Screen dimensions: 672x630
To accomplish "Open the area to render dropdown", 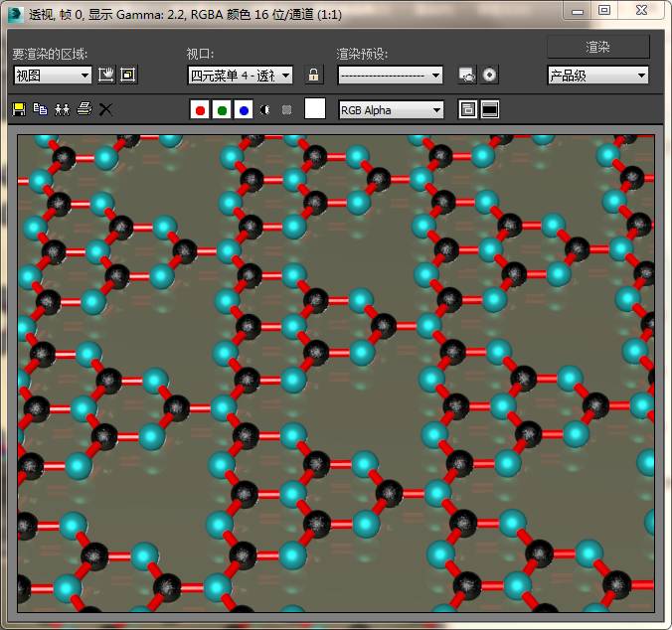I will click(x=53, y=76).
